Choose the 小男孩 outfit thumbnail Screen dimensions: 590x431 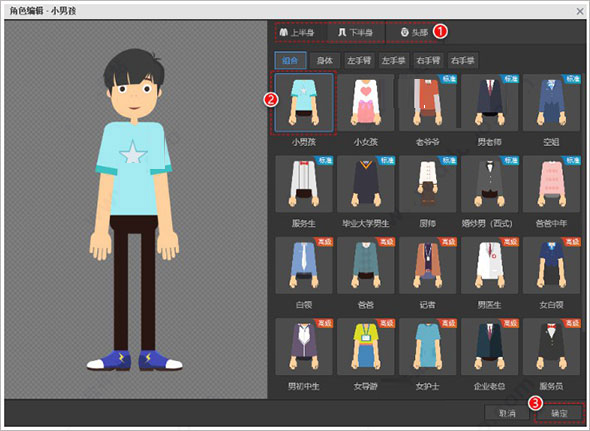[x=304, y=103]
